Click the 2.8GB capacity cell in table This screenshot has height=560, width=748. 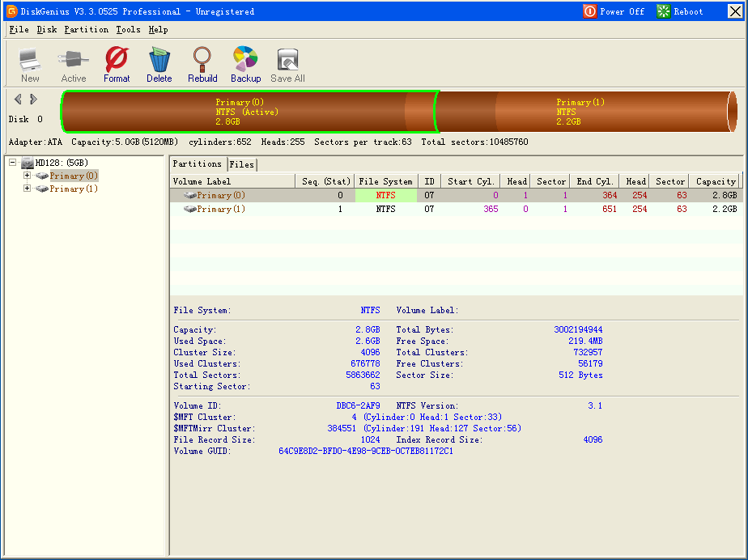tap(725, 195)
